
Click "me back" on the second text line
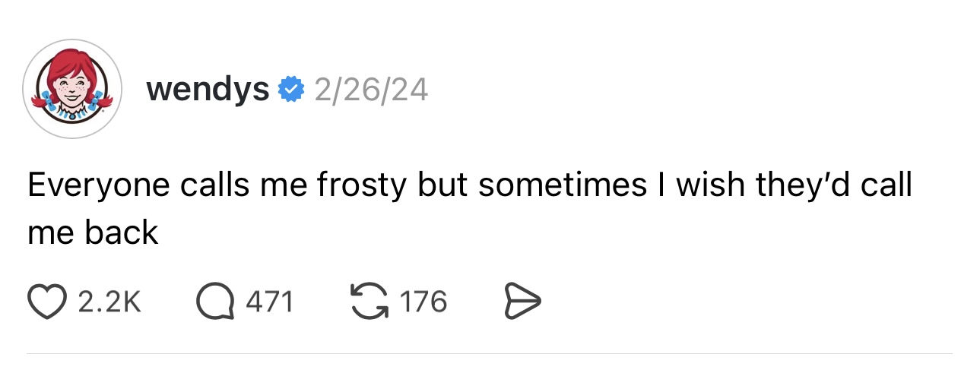[x=93, y=232]
